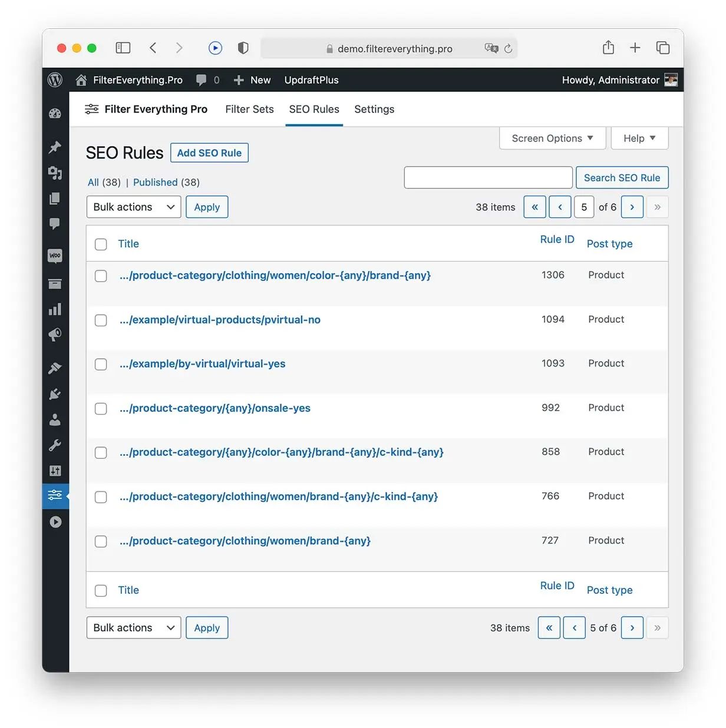Expand the Screen Options panel
The height and width of the screenshot is (728, 726).
[552, 138]
